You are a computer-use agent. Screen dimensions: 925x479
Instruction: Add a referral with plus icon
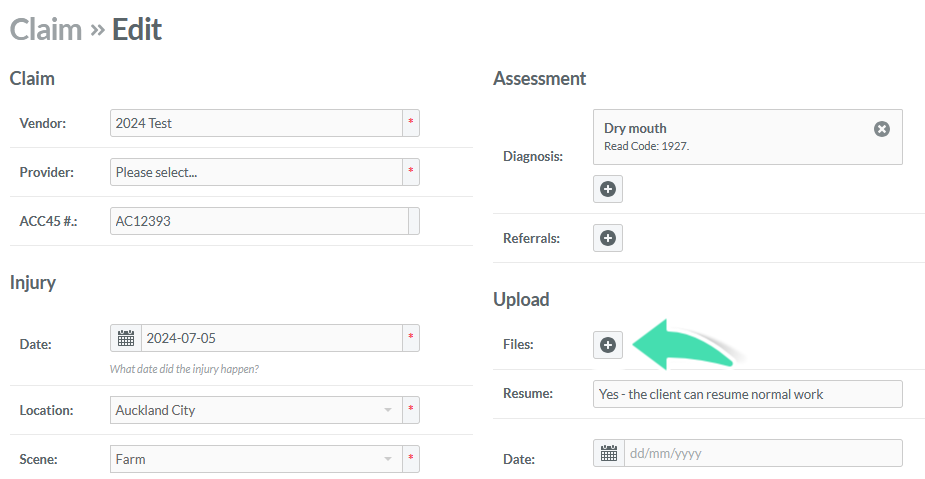[x=608, y=238]
